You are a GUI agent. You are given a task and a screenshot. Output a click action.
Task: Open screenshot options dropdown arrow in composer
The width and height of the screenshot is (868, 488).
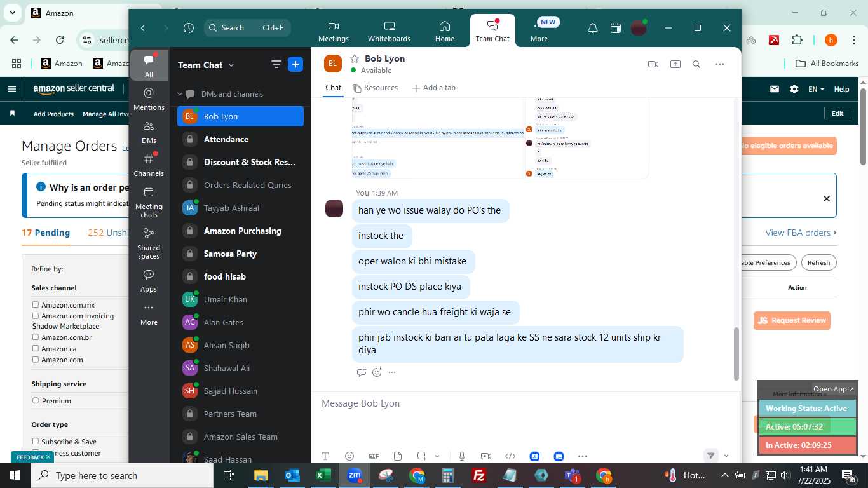437,456
